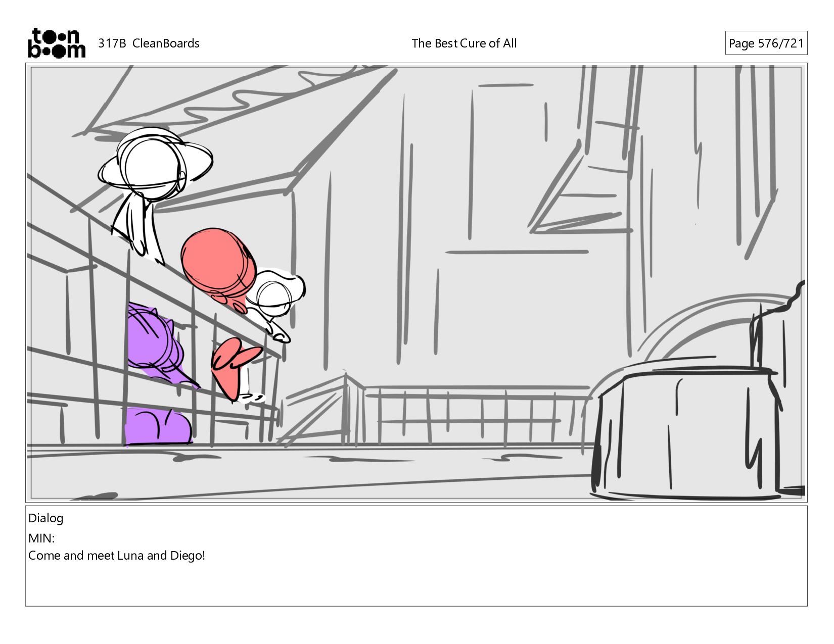Click the storyboard panel drawing

click(416, 282)
